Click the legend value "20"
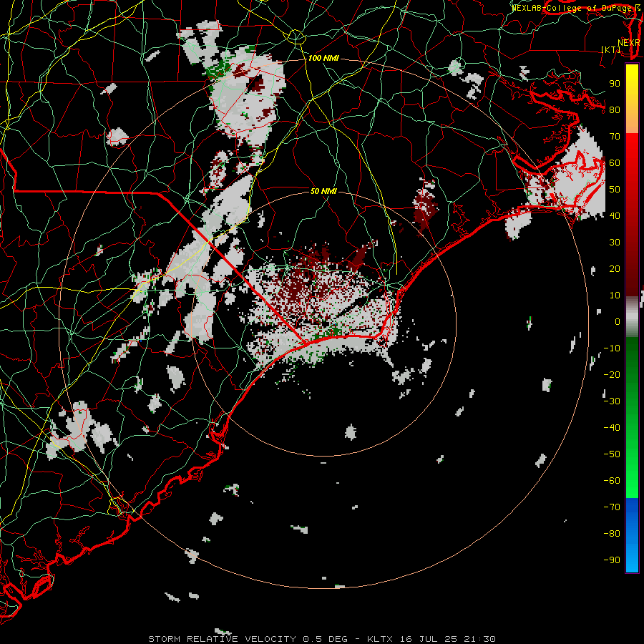This screenshot has width=644, height=644. tap(615, 269)
